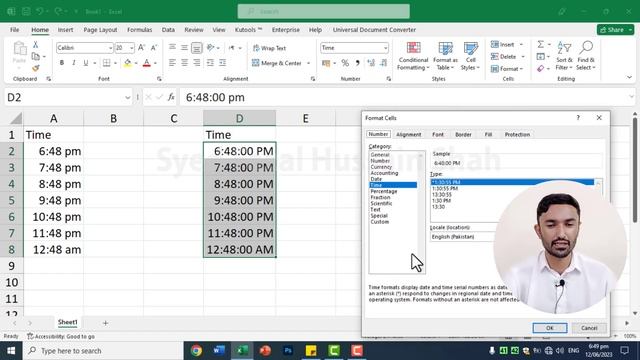
Task: Click the Format Painter brush
Action: coord(36,68)
